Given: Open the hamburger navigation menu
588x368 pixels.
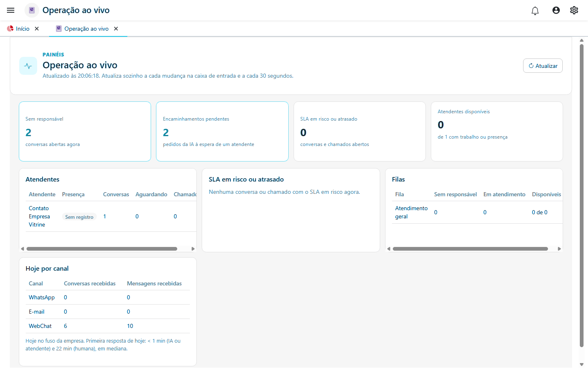Looking at the screenshot, I should (11, 10).
